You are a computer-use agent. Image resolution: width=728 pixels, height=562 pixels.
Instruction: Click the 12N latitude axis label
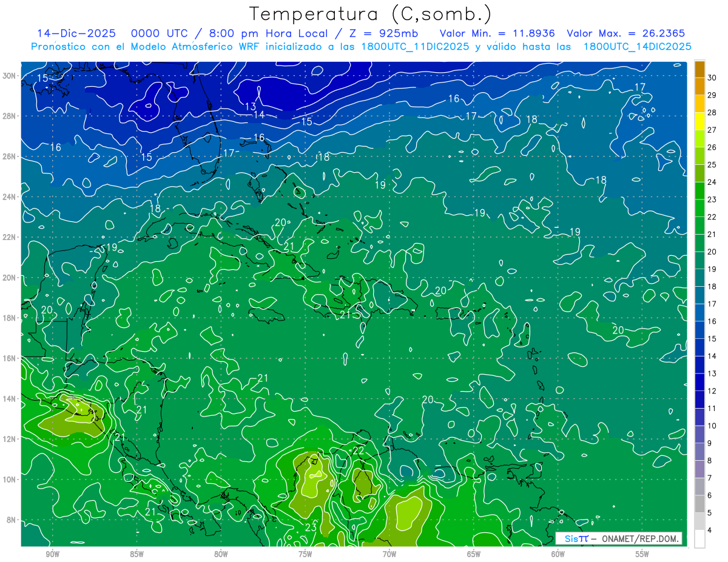click(10, 439)
